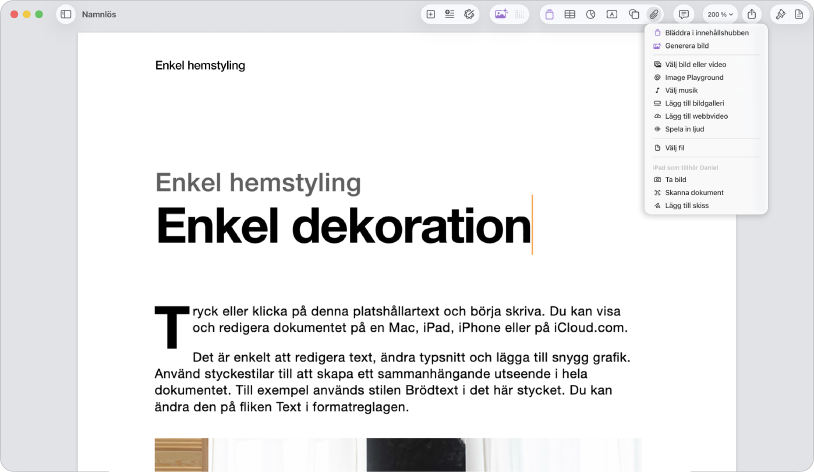
Task: Click the add page icon in toolbar
Action: point(431,15)
